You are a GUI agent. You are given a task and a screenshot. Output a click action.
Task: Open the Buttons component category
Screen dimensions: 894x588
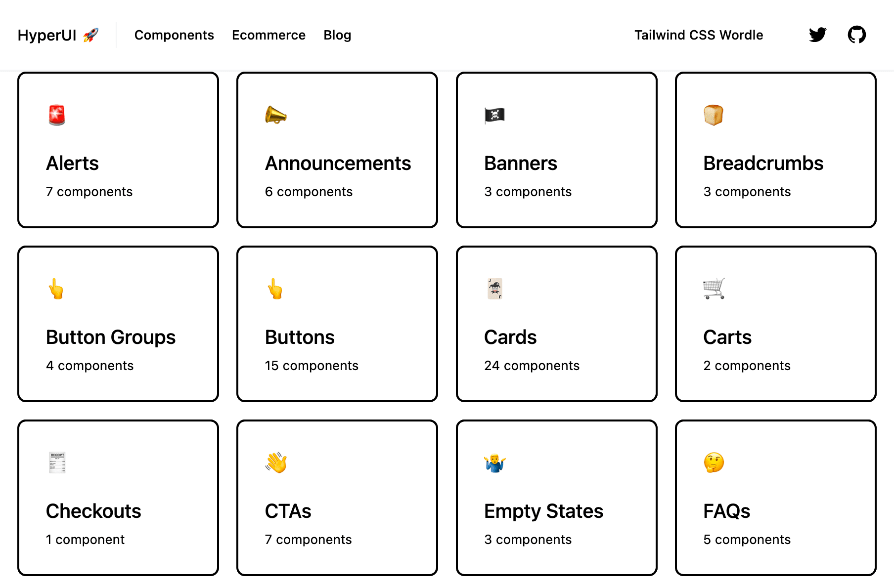click(x=337, y=324)
